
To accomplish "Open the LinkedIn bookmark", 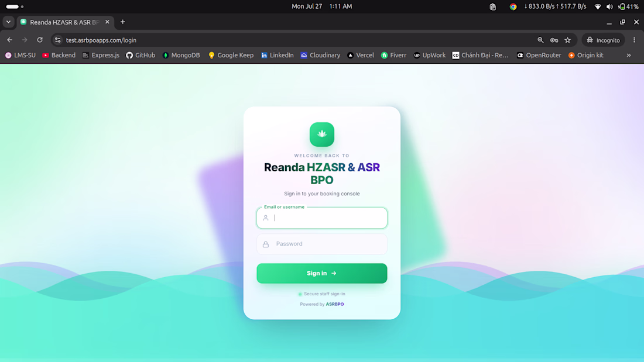I will pyautogui.click(x=278, y=55).
